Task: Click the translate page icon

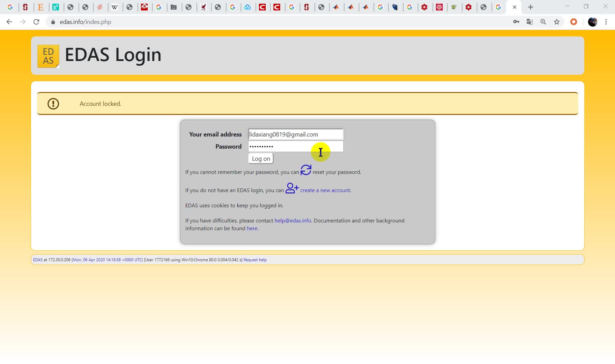Action: (x=530, y=22)
